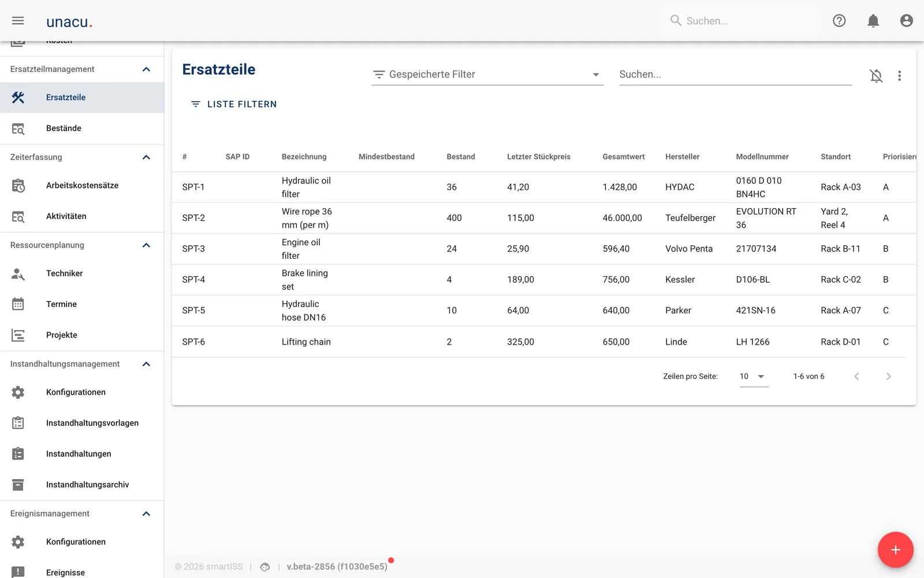The width and height of the screenshot is (924, 578).
Task: Click the LISTE FILTERN button
Action: (x=234, y=104)
